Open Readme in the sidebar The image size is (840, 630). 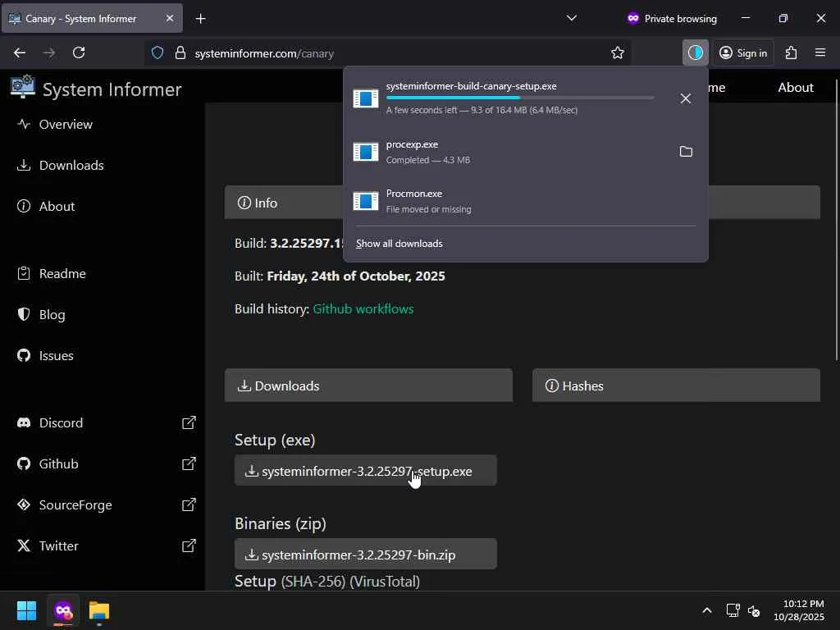[62, 274]
